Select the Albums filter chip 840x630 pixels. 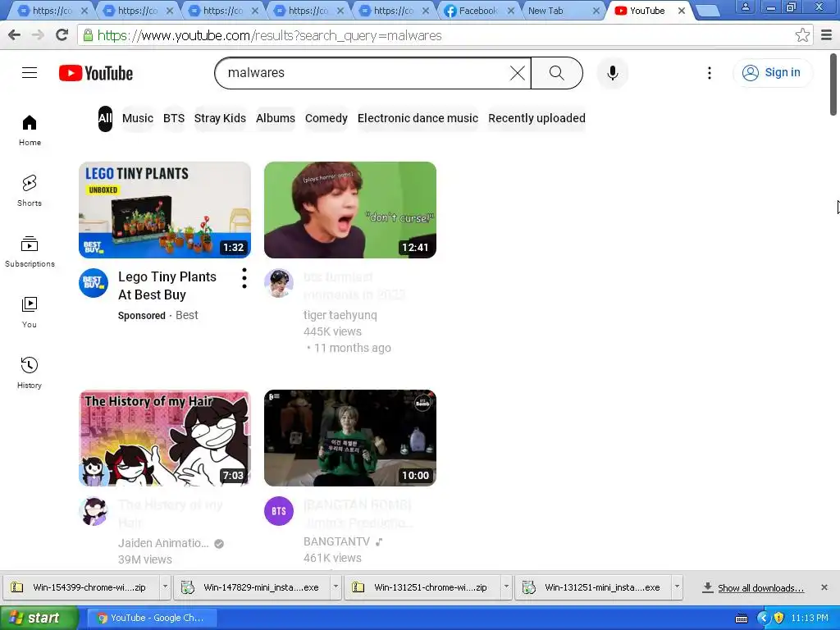coord(276,118)
